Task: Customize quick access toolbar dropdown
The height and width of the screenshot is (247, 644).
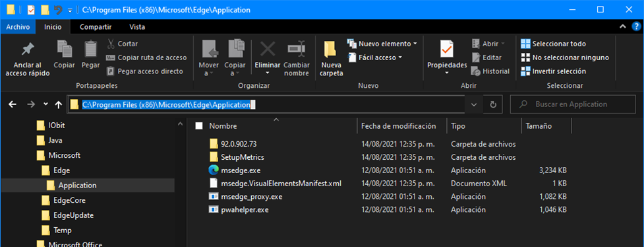Action: click(70, 10)
